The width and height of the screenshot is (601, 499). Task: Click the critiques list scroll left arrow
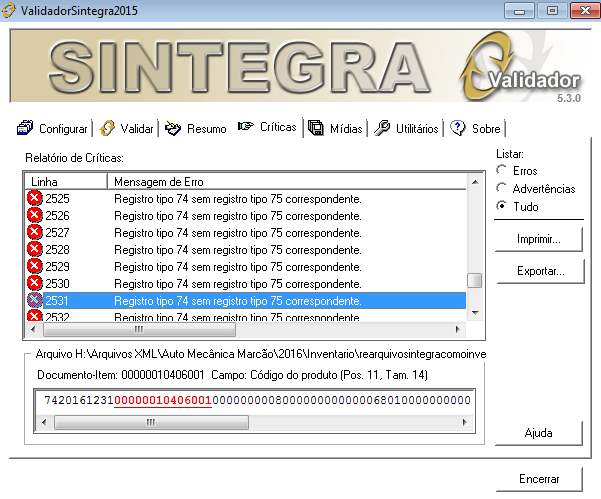pos(33,329)
